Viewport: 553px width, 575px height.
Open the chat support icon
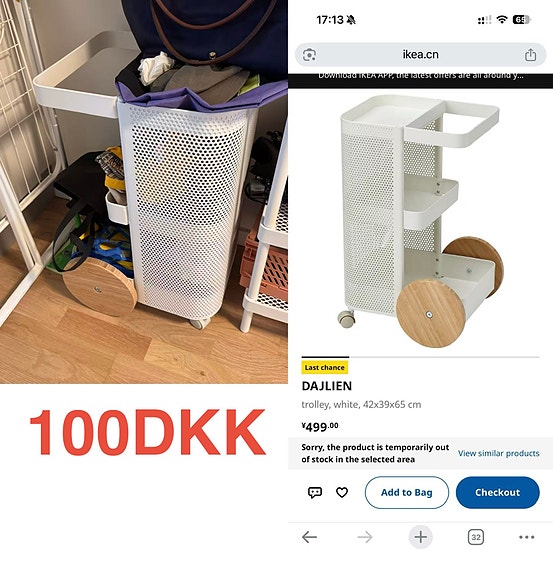click(315, 492)
